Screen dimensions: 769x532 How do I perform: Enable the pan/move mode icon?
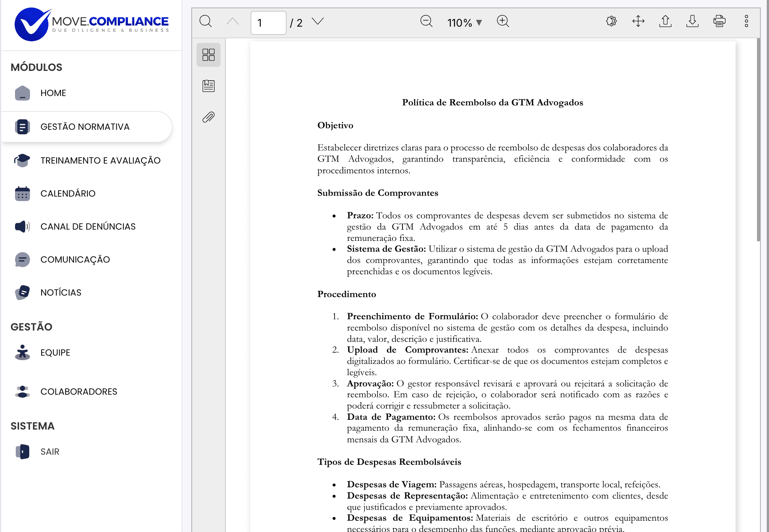(x=638, y=21)
